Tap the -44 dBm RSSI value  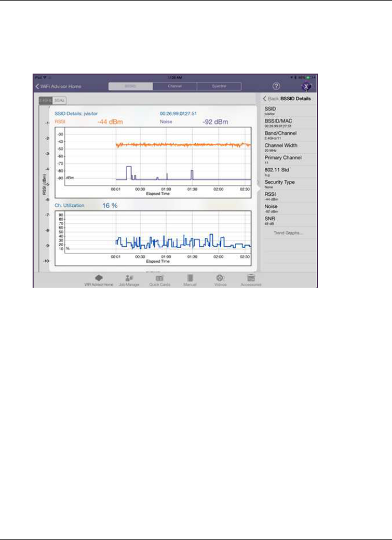tap(110, 122)
